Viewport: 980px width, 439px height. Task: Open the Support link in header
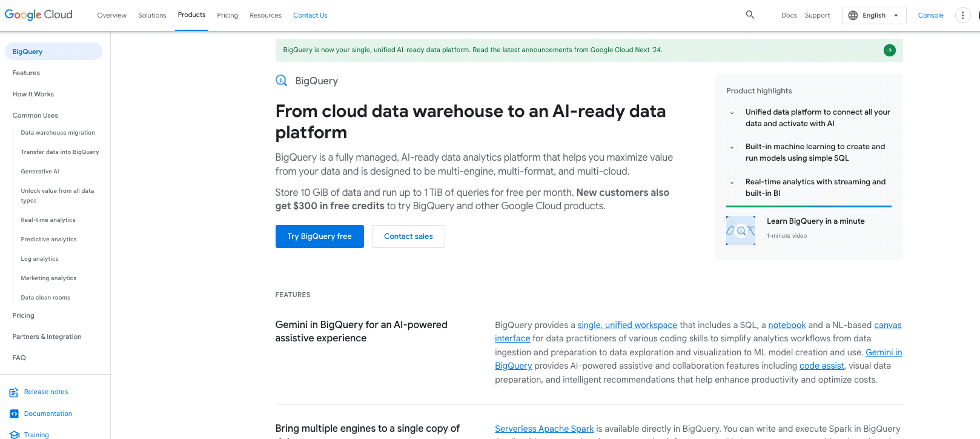point(817,15)
